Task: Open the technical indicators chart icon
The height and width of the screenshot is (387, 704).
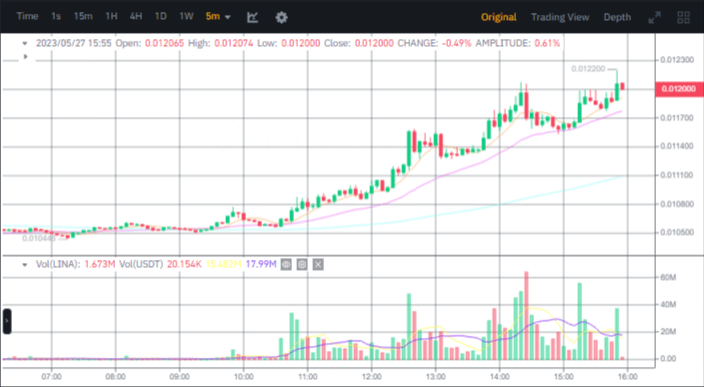Action: pyautogui.click(x=252, y=17)
